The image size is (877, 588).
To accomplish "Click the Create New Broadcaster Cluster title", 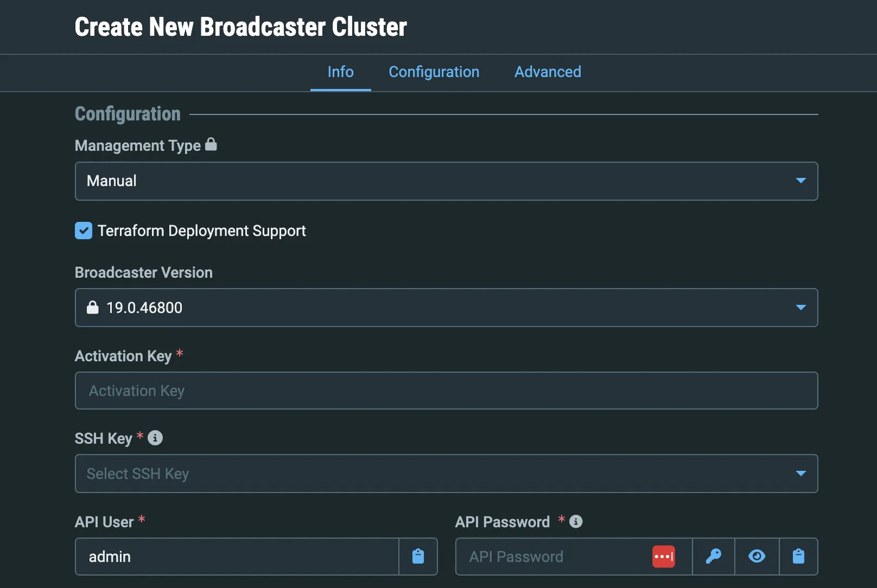I will point(241,27).
